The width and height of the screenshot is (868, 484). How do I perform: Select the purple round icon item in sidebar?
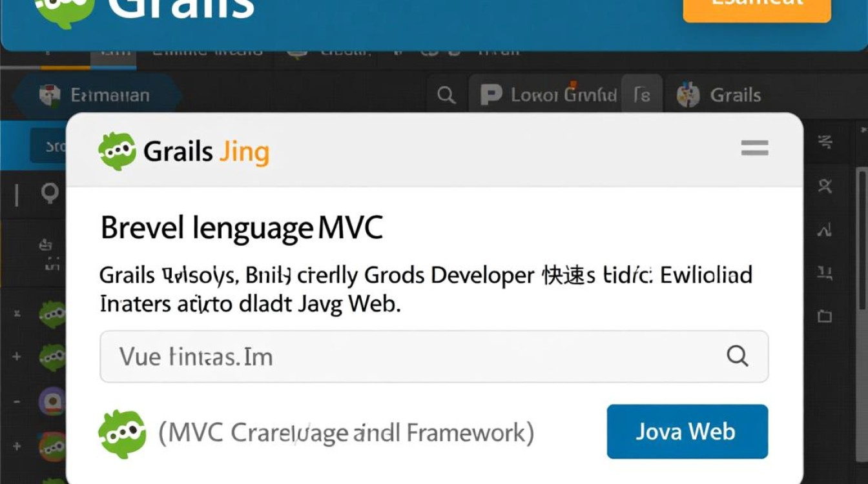[52, 401]
